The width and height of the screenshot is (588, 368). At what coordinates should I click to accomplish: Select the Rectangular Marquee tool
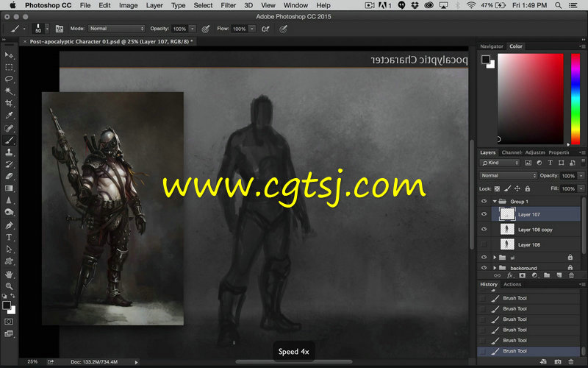pyautogui.click(x=9, y=68)
